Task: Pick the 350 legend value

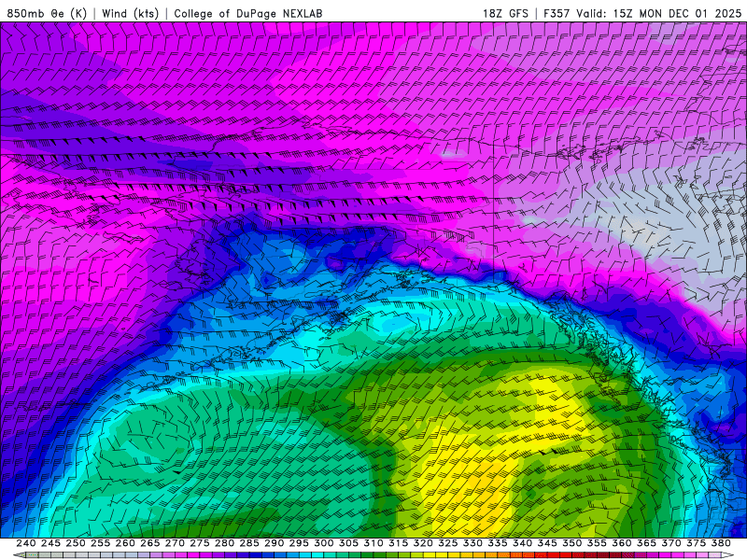Action: click(571, 543)
